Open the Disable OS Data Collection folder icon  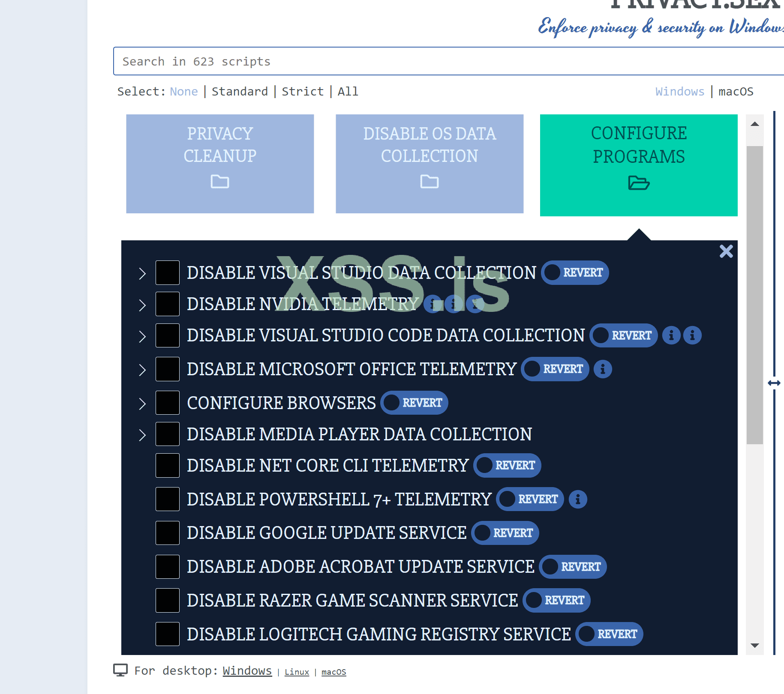[429, 182]
